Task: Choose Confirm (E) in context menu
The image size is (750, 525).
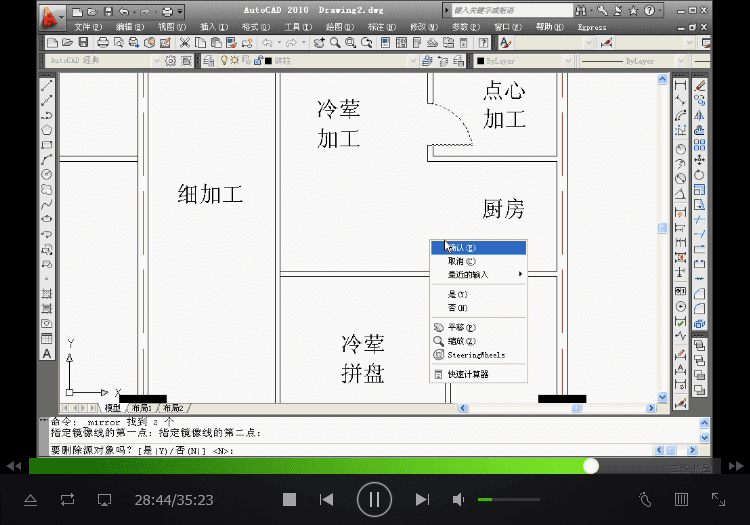Action: 478,248
